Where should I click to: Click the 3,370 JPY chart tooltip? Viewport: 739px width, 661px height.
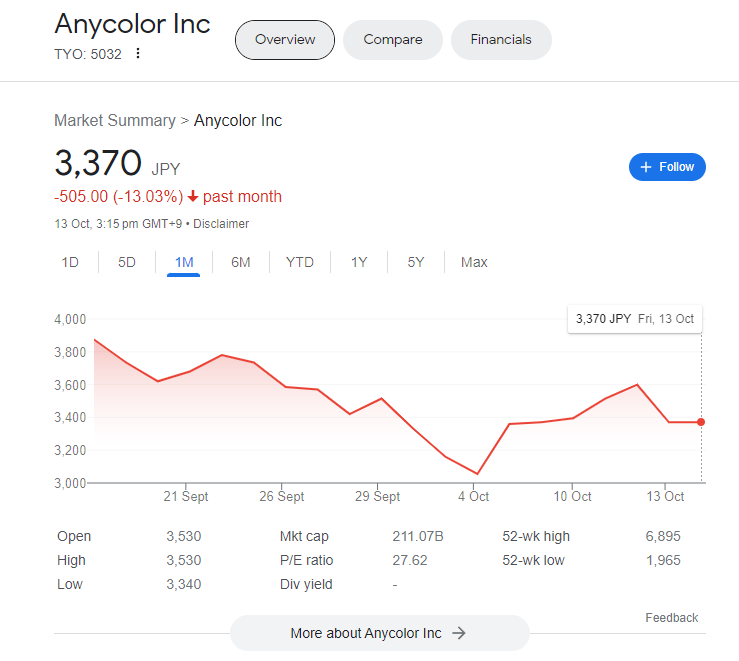pyautogui.click(x=635, y=319)
